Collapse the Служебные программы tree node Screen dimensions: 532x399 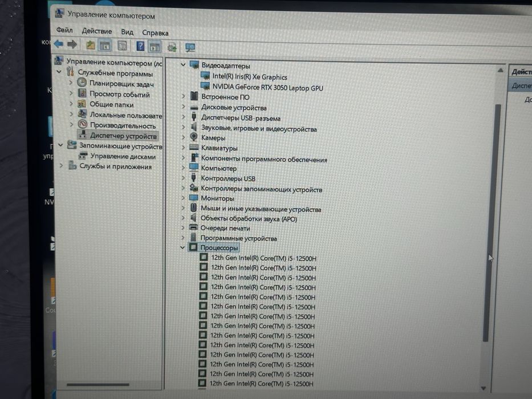tap(59, 72)
